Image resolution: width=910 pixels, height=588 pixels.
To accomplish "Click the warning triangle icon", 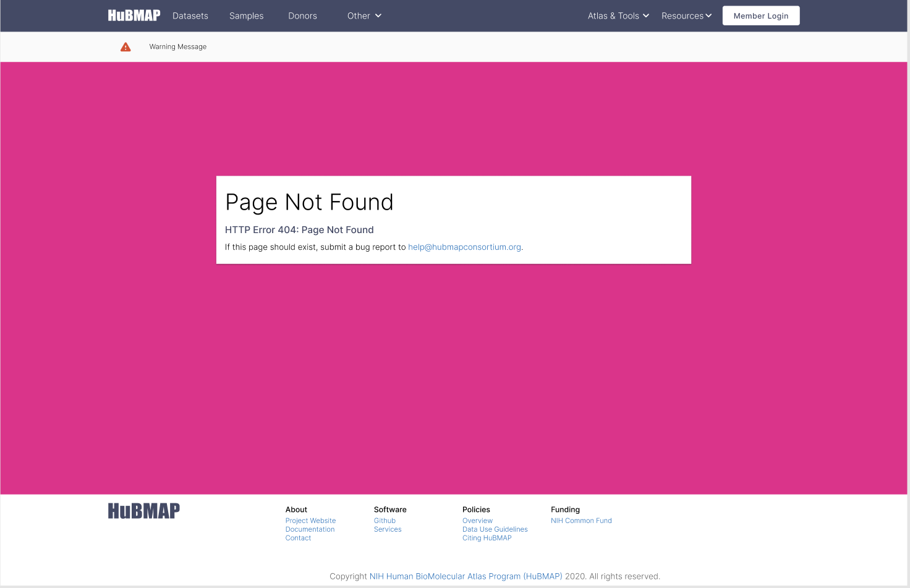I will (125, 46).
